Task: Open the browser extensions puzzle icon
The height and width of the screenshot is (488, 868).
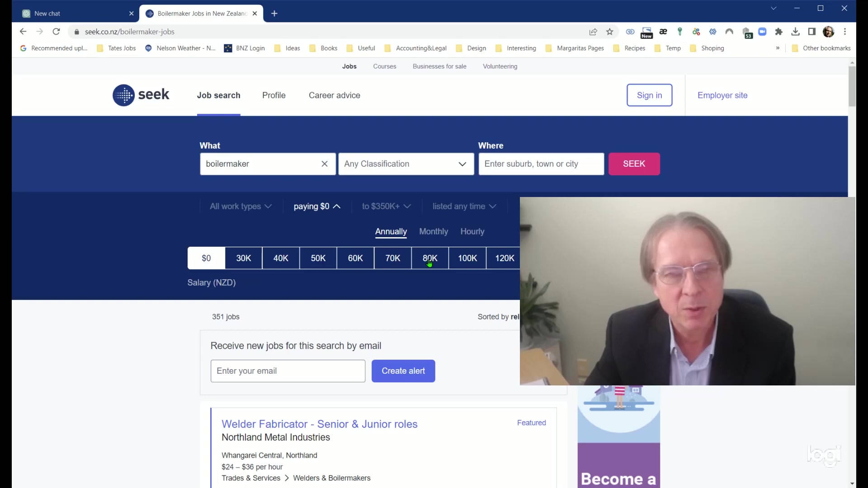Action: (x=778, y=32)
